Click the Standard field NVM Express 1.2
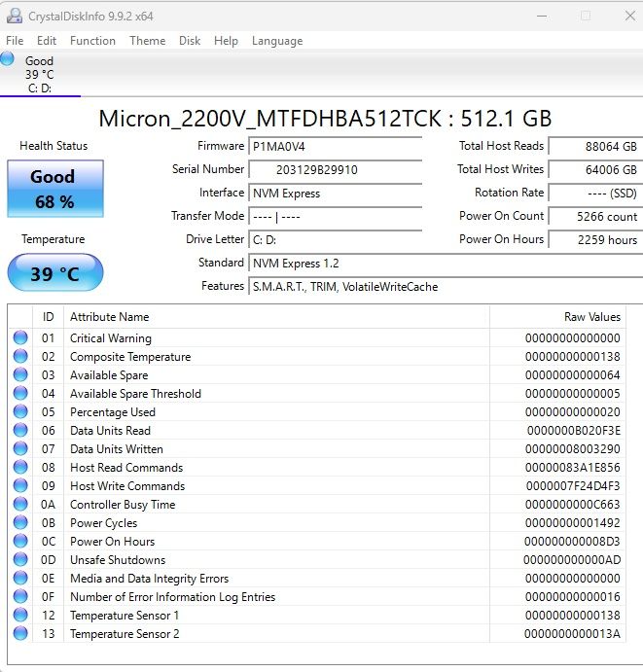 [446, 264]
